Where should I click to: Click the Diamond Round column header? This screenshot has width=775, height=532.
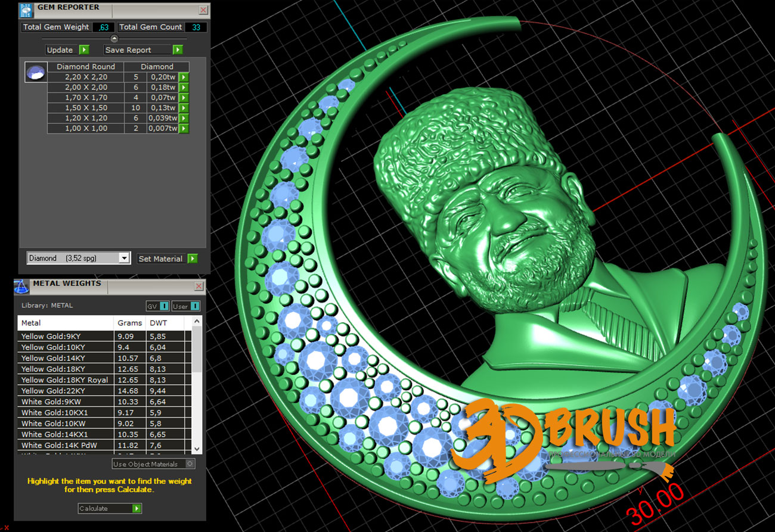click(86, 67)
